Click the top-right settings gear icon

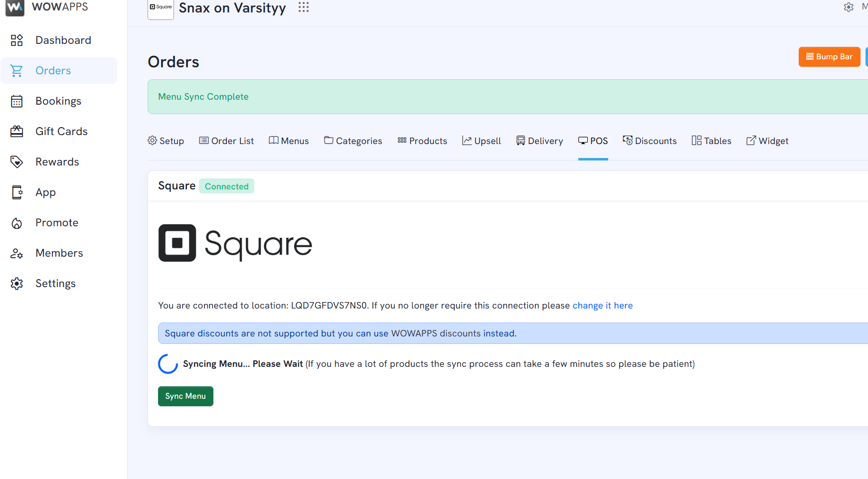849,7
